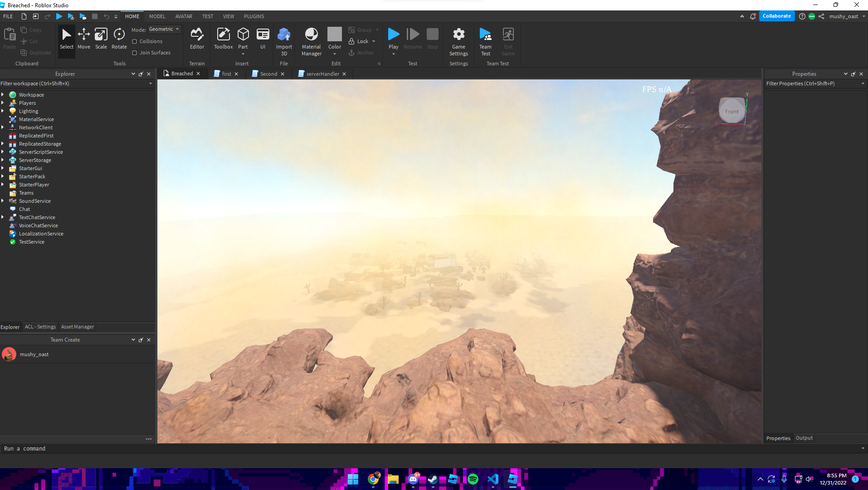Open the serverHandler script tab
Viewport: 868px width, 490px height.
coord(322,74)
